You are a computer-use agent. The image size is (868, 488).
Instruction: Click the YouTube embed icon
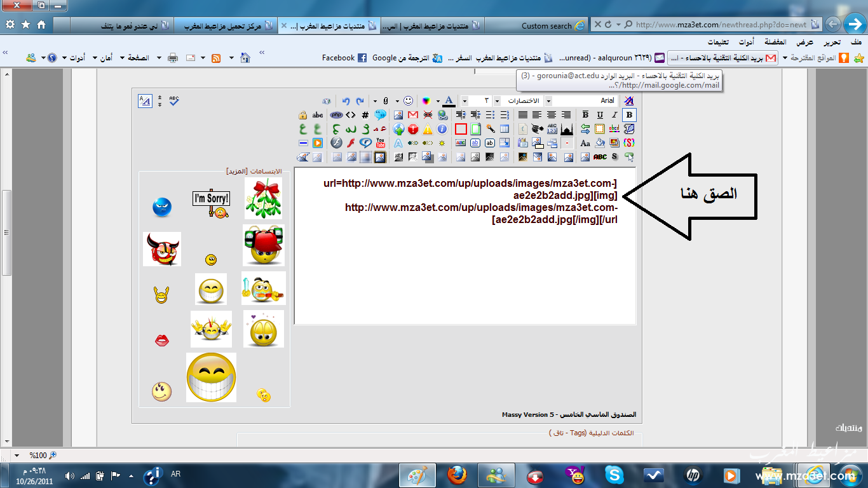(380, 143)
